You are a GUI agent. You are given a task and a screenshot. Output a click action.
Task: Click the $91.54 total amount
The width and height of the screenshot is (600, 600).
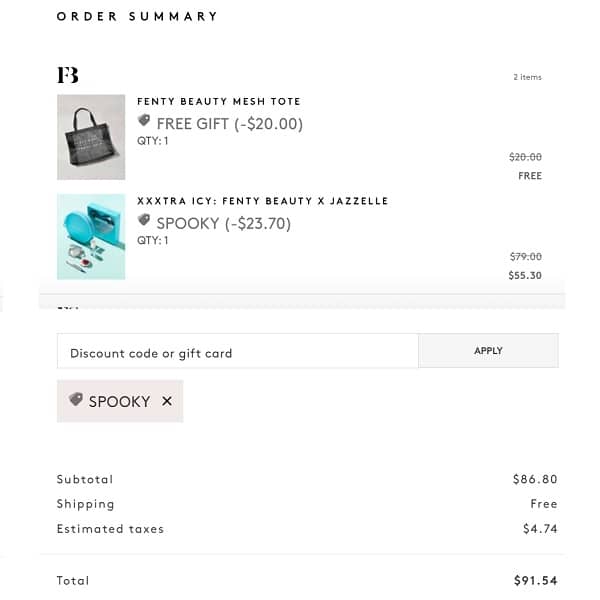[534, 581]
